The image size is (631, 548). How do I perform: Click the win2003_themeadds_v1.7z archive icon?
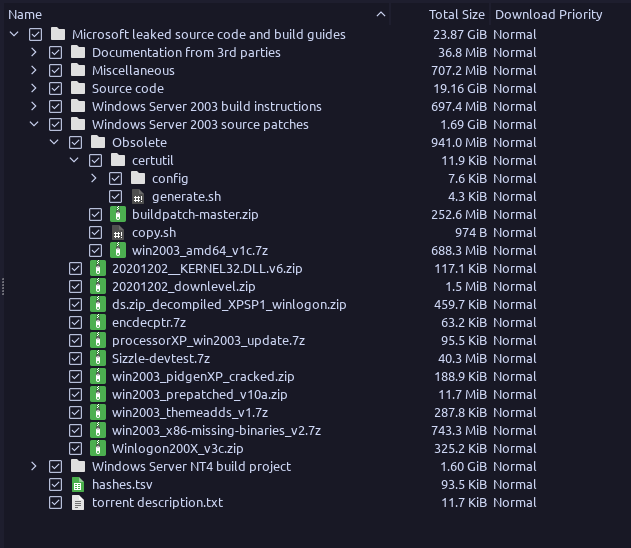coord(98,412)
